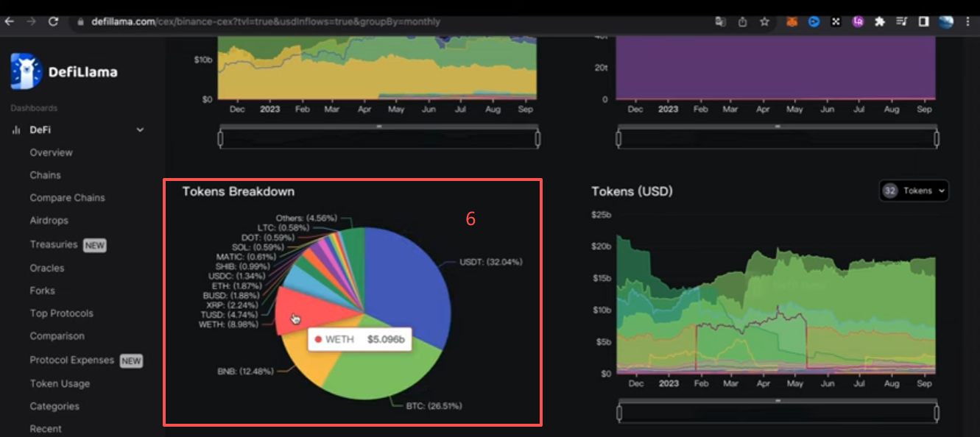This screenshot has height=437, width=980.
Task: Open the Chrome profile avatar
Action: [x=946, y=22]
